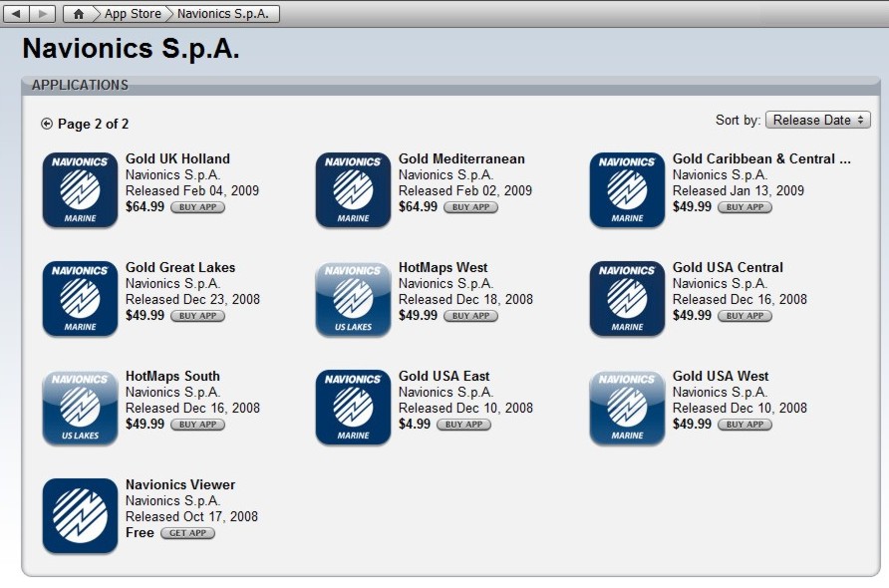The width and height of the screenshot is (889, 588).
Task: Buy the HotMaps South app
Action: (198, 425)
